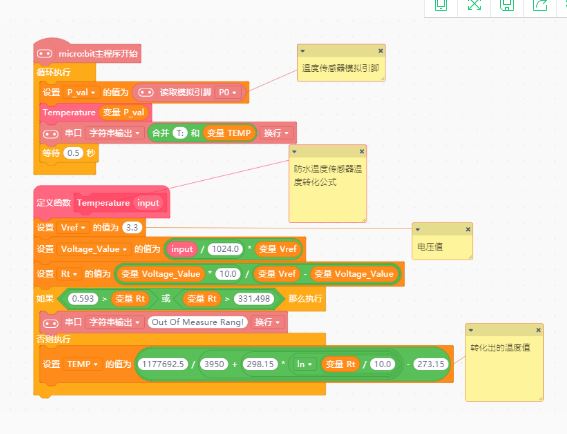
Task: Click the share export arrow icon
Action: pos(540,5)
